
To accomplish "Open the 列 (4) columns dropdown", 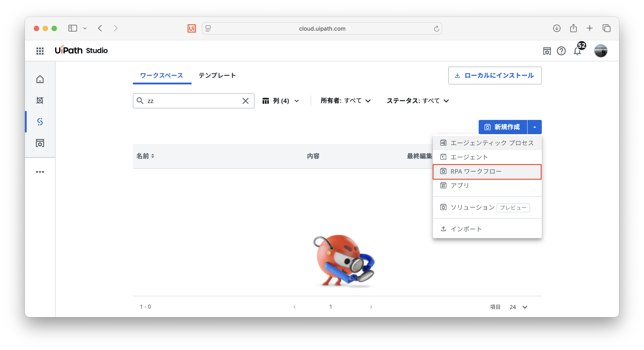I will click(x=280, y=101).
